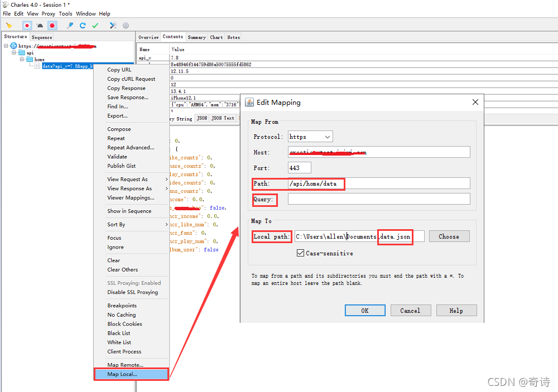Click the Repeat request refresh icon
Viewport: 558px width, 392px height.
click(83, 26)
